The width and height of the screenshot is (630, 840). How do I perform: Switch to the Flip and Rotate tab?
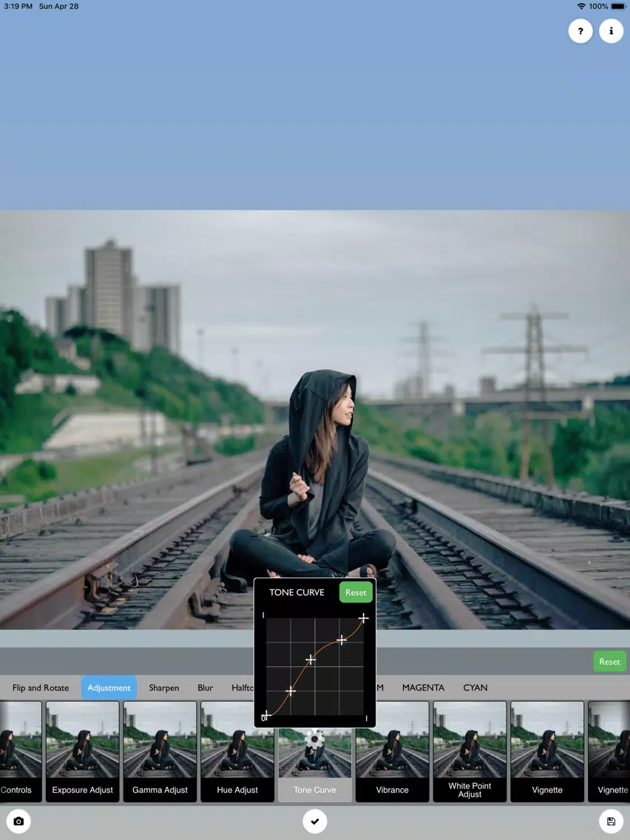tap(41, 688)
